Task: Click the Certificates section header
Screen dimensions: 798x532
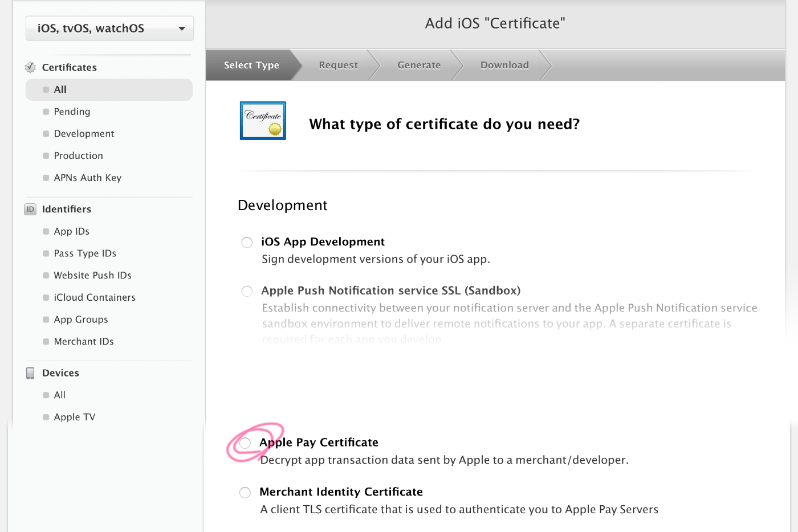Action: (x=69, y=67)
